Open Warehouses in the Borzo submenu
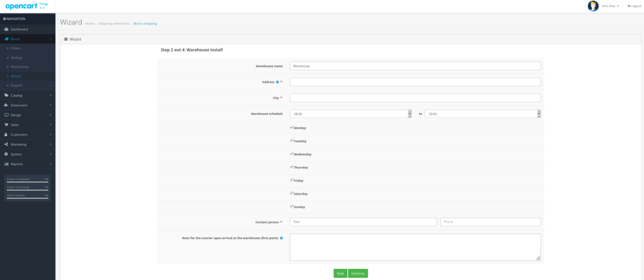The width and height of the screenshot is (644, 280). [x=20, y=67]
